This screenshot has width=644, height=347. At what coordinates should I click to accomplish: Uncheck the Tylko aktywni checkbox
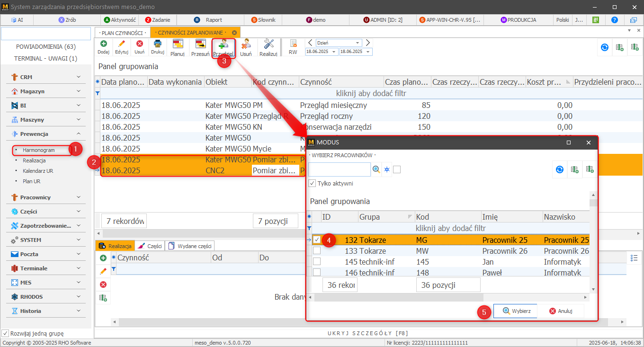tap(312, 183)
